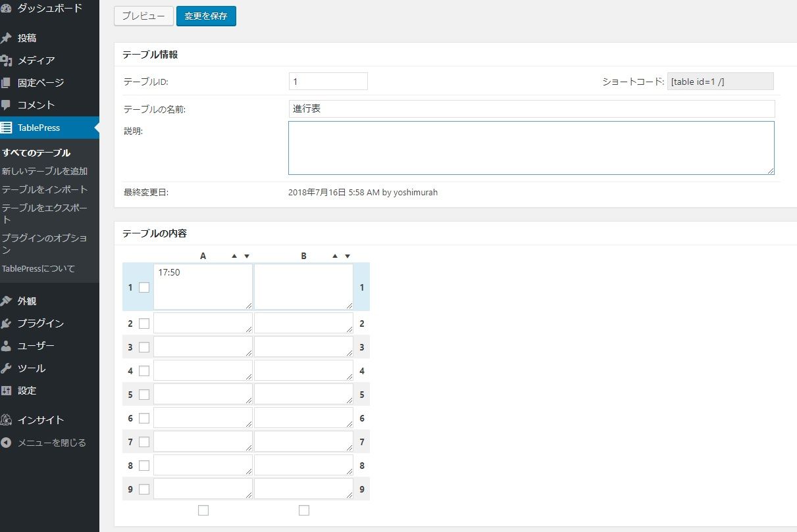This screenshot has width=797, height=532.
Task: Sort column B descending with down arrow
Action: [x=347, y=256]
